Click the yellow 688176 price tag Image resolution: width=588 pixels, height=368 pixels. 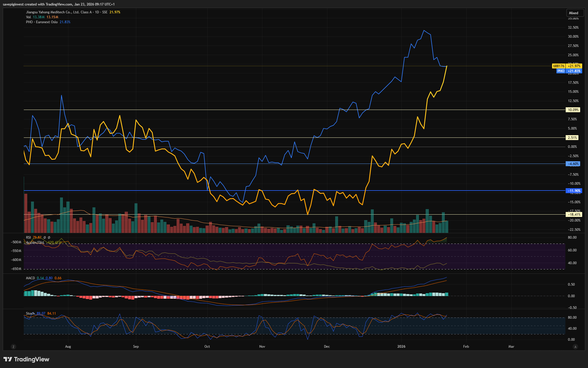(558, 66)
